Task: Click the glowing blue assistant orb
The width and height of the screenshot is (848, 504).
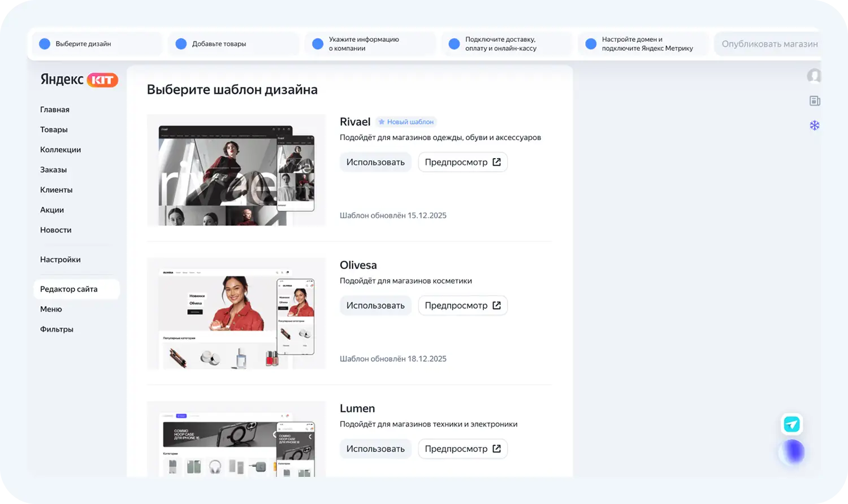Action: pos(793,451)
